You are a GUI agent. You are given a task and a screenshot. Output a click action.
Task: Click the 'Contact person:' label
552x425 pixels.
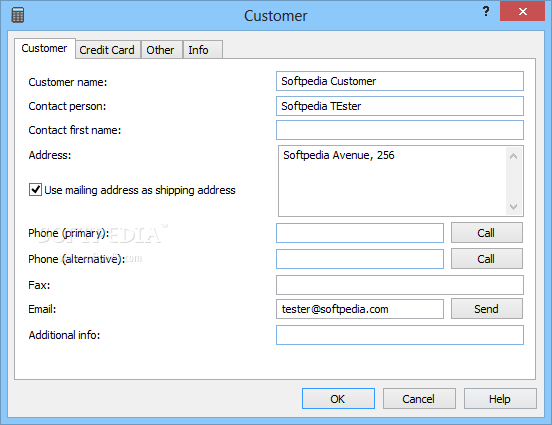tap(67, 106)
